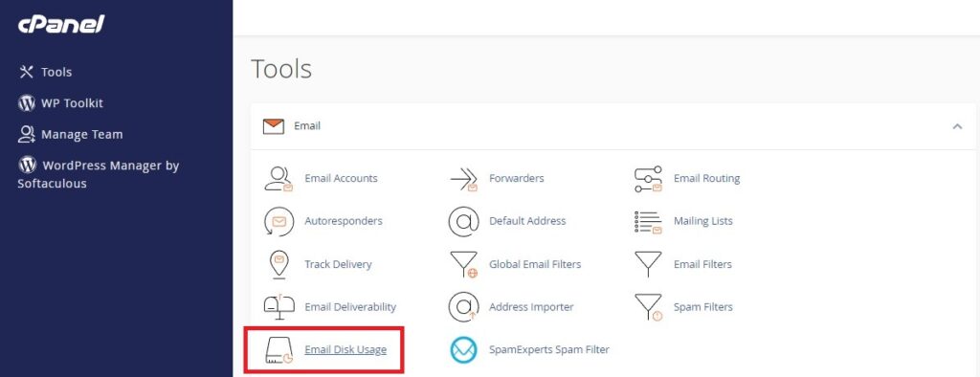Select the Track Delivery pin icon
Image resolution: width=980 pixels, height=377 pixels.
click(x=278, y=264)
